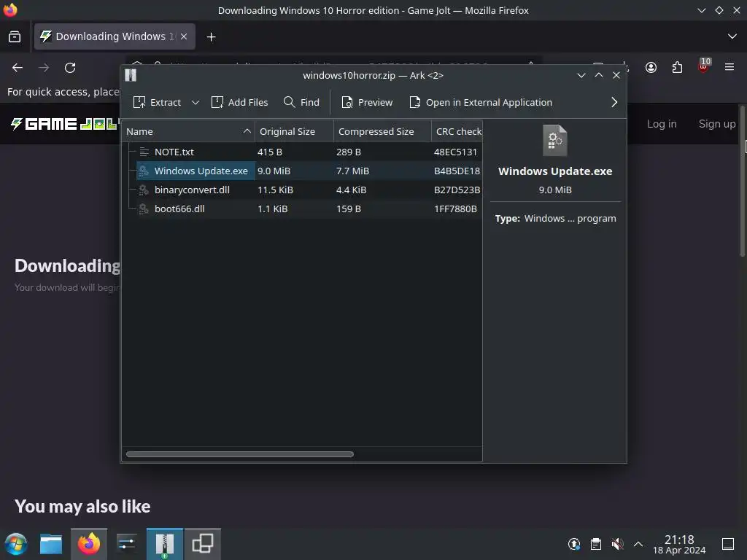Image resolution: width=747 pixels, height=560 pixels.
Task: Sort by Compressed Size column
Action: pos(382,131)
